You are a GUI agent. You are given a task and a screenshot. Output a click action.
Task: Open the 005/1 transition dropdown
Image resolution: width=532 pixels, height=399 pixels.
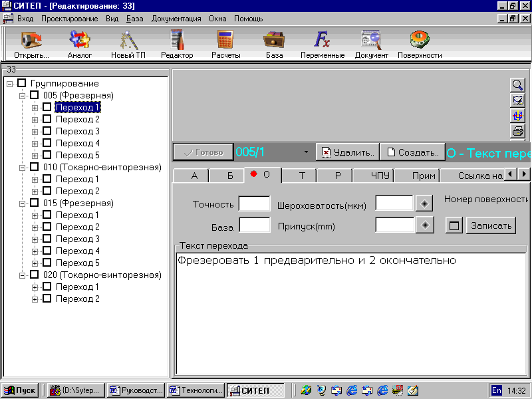pyautogui.click(x=306, y=152)
